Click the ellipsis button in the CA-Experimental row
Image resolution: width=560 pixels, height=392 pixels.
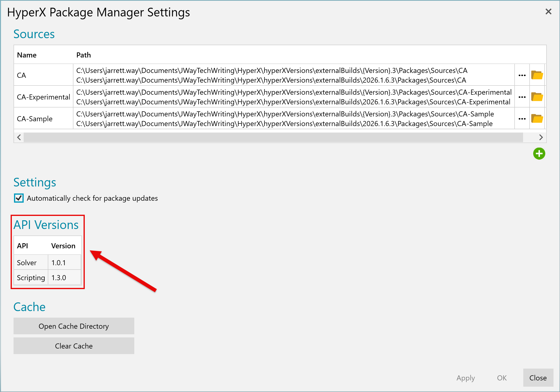click(x=522, y=97)
